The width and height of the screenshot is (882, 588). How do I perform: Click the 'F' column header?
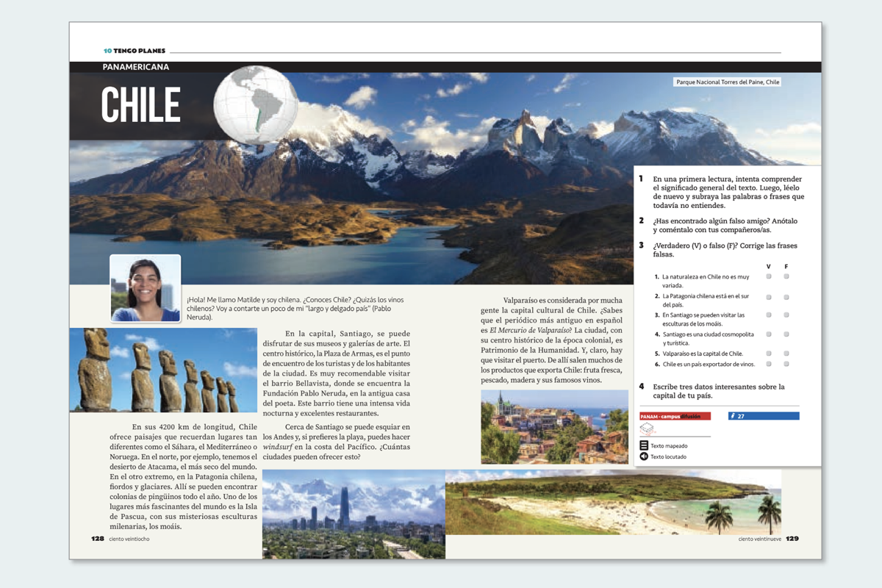[786, 266]
